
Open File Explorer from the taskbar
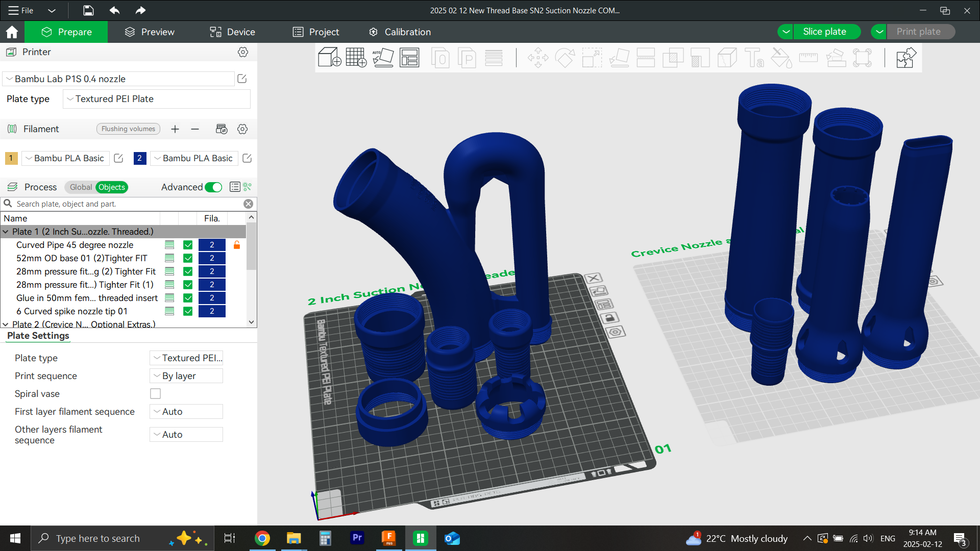tap(293, 538)
